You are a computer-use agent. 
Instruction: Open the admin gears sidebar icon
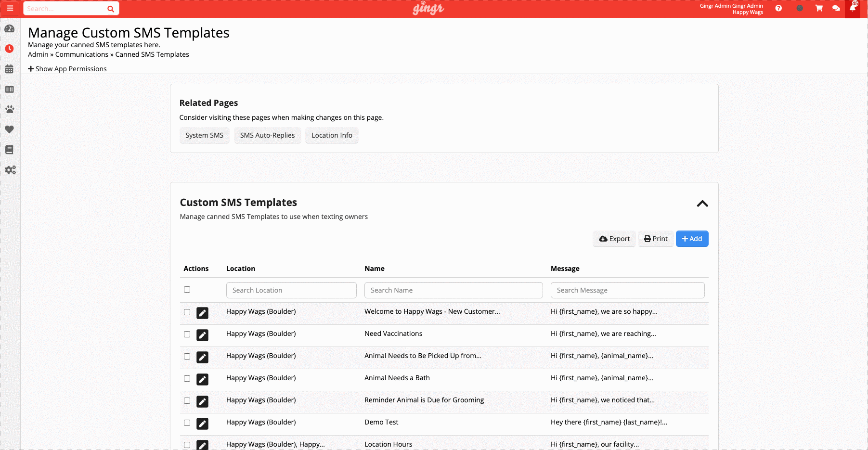tap(10, 170)
